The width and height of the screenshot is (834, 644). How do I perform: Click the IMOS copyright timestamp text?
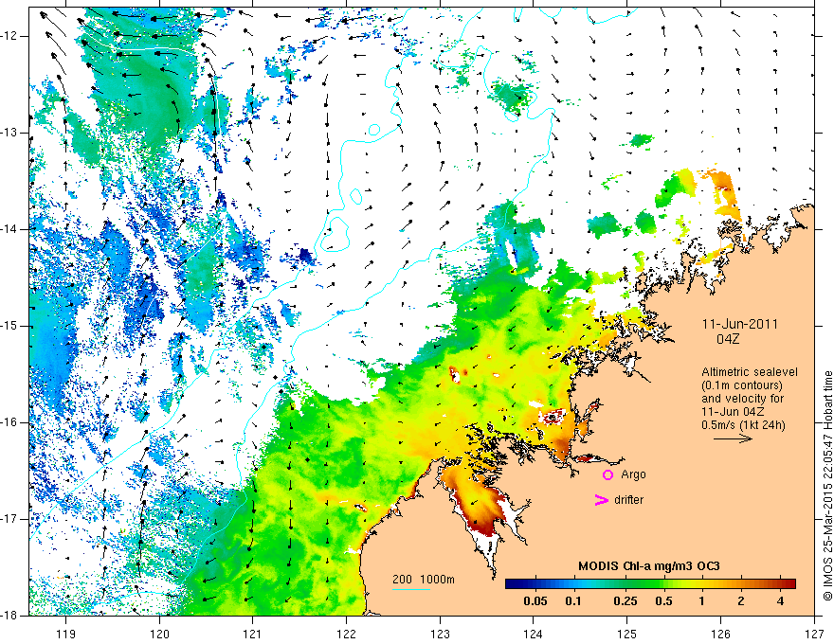coord(827,486)
